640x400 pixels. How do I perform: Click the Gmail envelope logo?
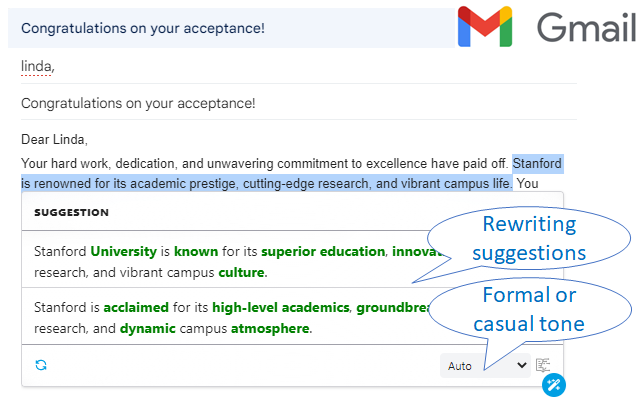point(487,27)
